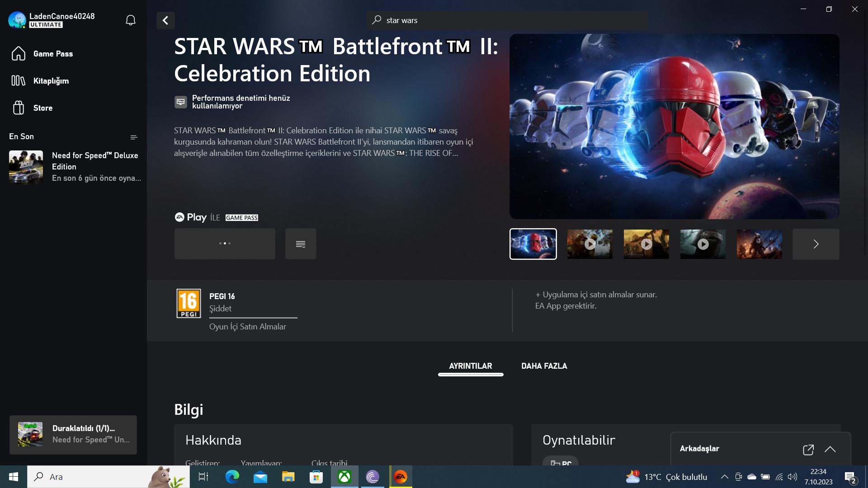Image resolution: width=868 pixels, height=488 pixels.
Task: Resume the paused Need for Speed download
Action: [73, 435]
